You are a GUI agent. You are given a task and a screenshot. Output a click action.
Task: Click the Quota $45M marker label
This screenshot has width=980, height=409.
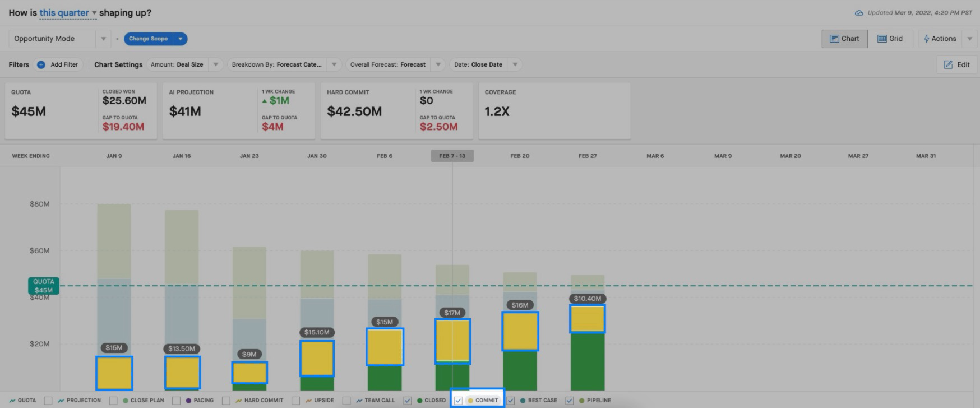44,286
